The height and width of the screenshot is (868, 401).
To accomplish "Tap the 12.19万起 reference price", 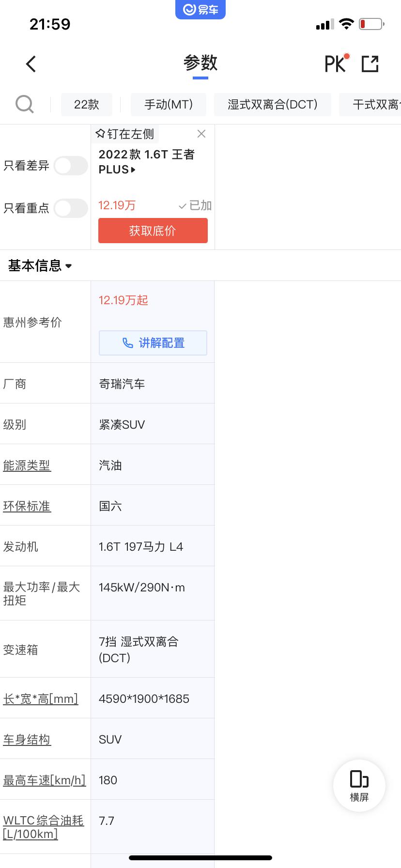I will coord(123,300).
